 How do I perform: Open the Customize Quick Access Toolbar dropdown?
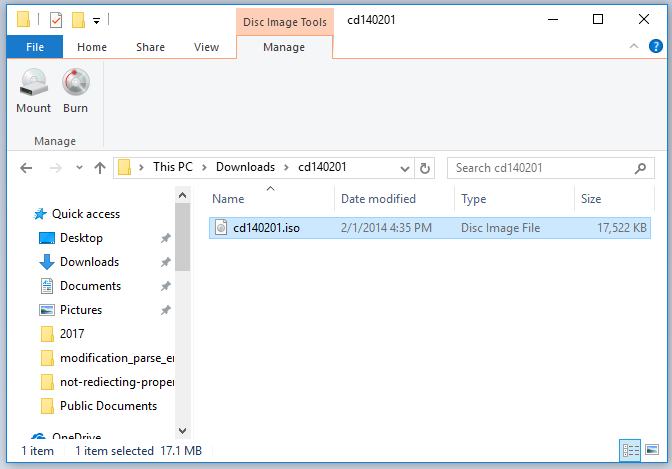point(96,20)
